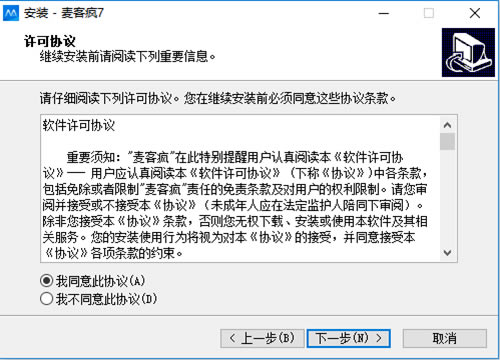The image size is (500, 360).
Task: Click the 我同意此协议(A) label text
Action: 100,281
